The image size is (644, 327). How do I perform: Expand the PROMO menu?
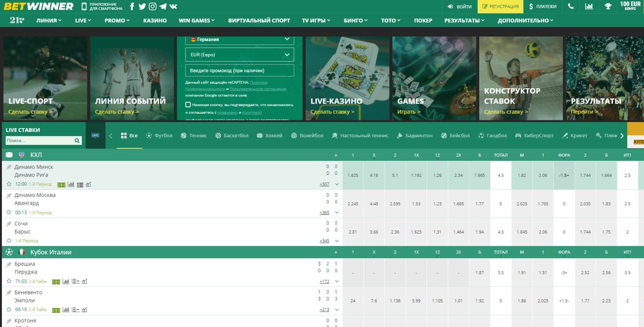pyautogui.click(x=117, y=21)
